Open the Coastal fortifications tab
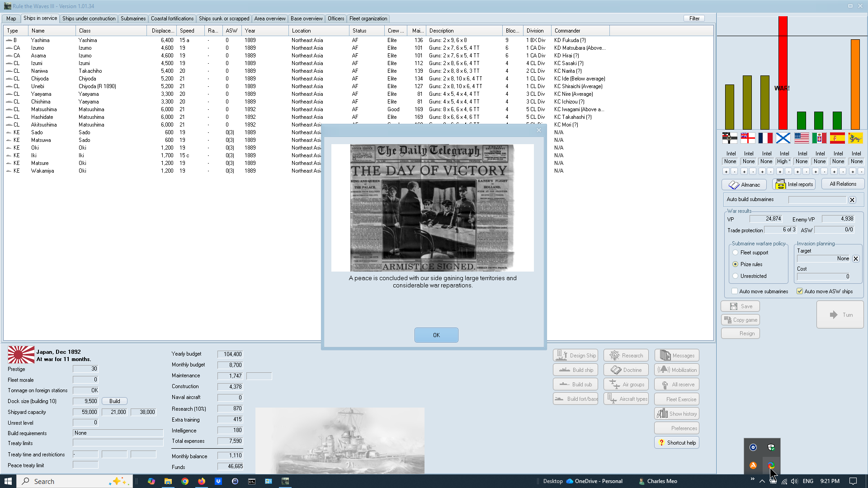 172,19
